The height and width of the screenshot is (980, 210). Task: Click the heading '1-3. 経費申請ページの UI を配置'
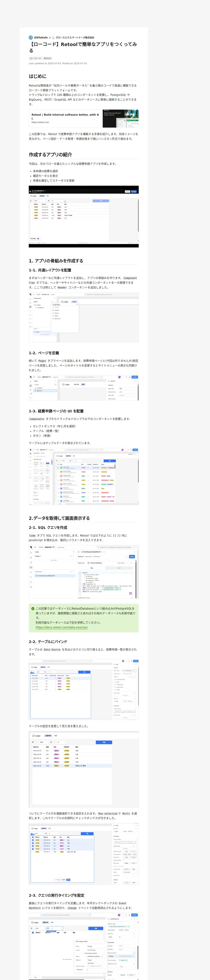tap(56, 411)
